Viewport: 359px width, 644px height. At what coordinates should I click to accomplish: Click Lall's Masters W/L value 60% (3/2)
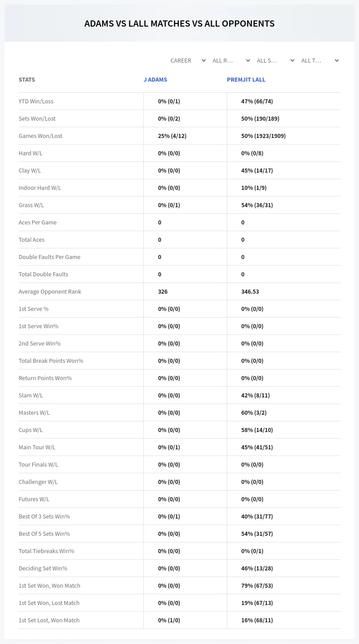pos(254,412)
